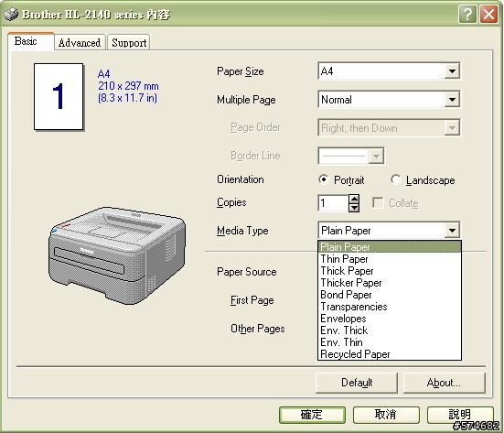
Task: Choose Env. Thin media type
Action: (390, 342)
